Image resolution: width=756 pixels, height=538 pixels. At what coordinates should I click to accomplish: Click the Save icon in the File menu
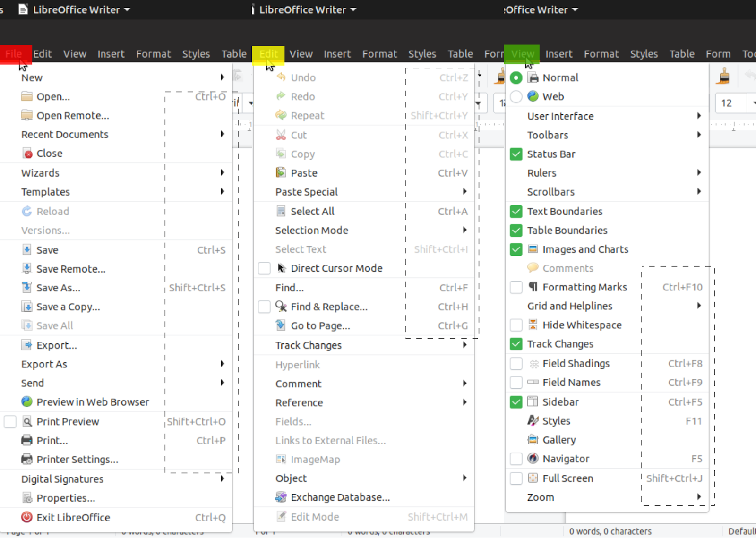tap(27, 249)
